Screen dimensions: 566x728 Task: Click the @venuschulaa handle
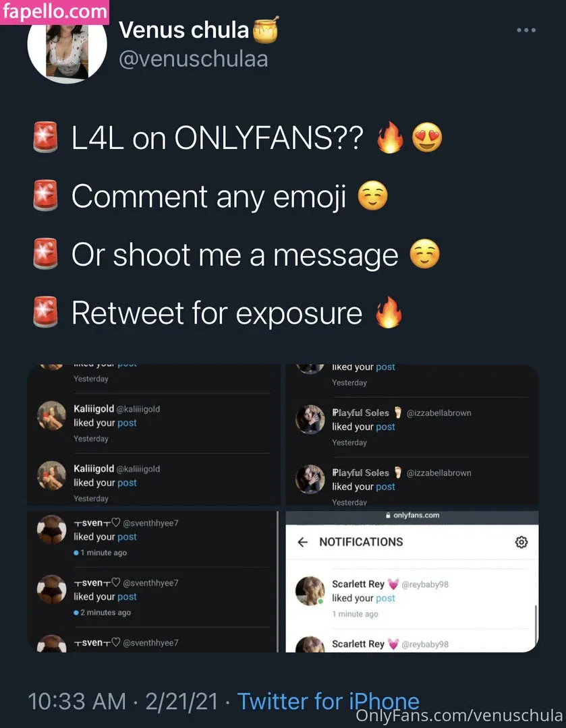click(193, 59)
